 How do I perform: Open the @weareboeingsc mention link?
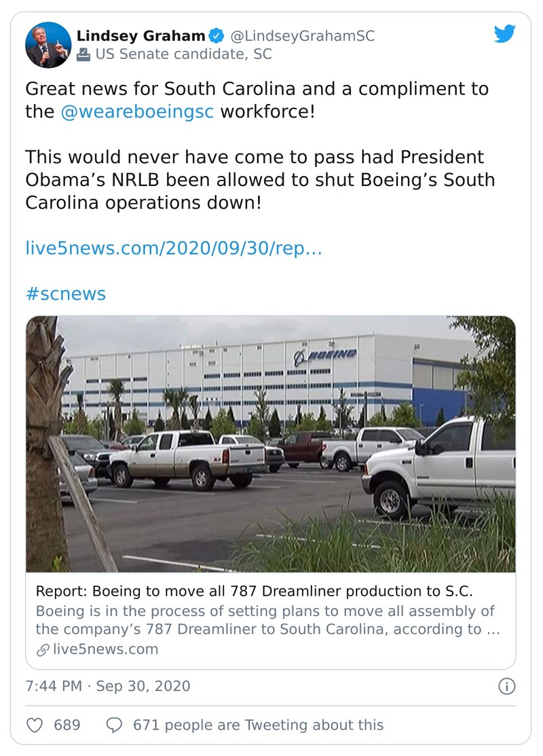[137, 111]
